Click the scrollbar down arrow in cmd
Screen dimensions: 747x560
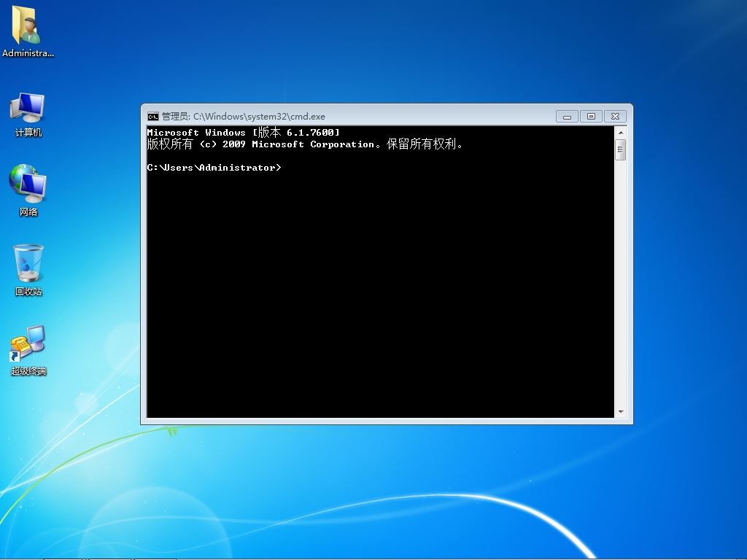[620, 412]
